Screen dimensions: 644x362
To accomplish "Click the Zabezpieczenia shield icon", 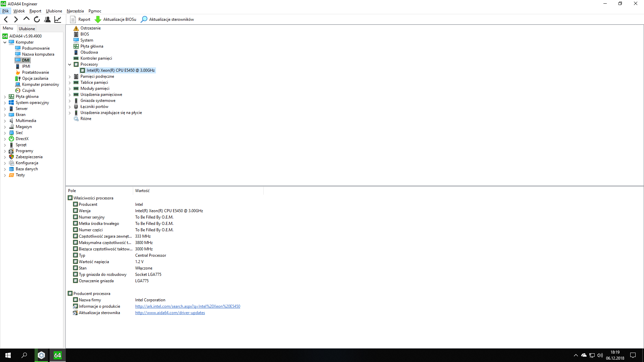I will (x=11, y=157).
